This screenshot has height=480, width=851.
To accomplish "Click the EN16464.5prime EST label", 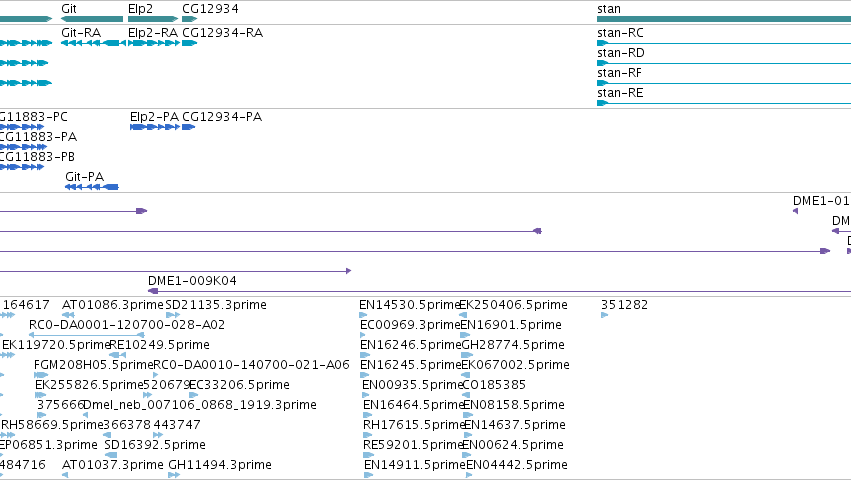I will (414, 405).
